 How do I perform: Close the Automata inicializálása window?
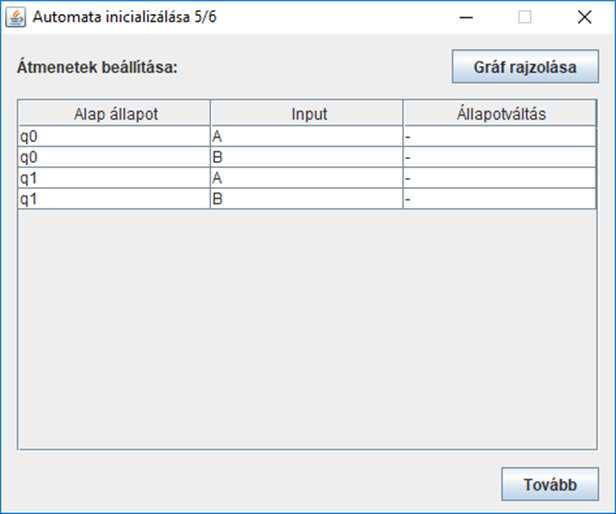click(x=585, y=17)
